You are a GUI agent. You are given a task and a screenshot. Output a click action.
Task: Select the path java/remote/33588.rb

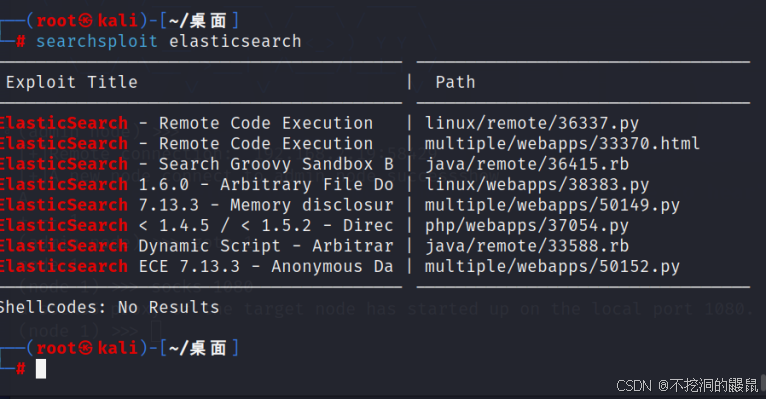click(x=526, y=246)
